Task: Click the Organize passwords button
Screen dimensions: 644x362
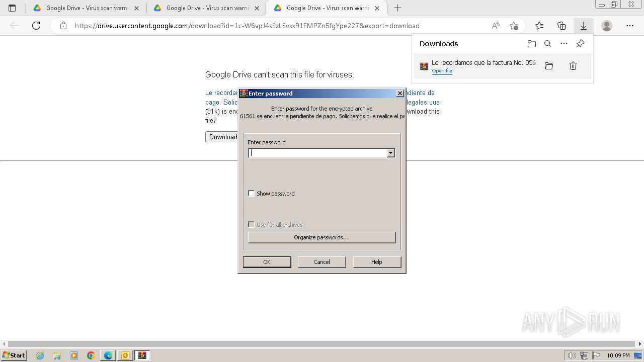Action: tap(321, 237)
